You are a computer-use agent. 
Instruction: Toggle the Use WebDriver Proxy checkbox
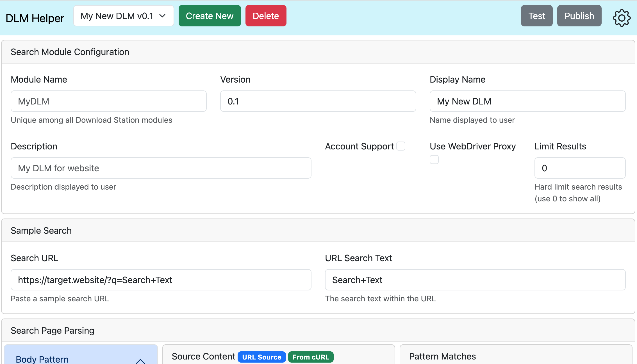[x=434, y=160]
